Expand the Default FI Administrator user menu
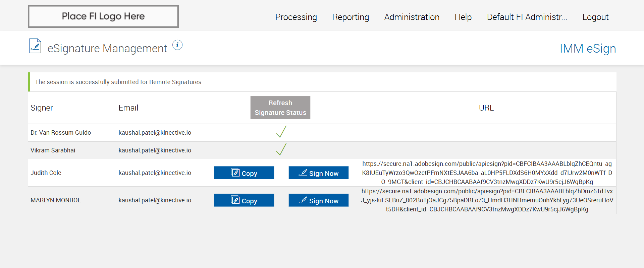 click(527, 17)
